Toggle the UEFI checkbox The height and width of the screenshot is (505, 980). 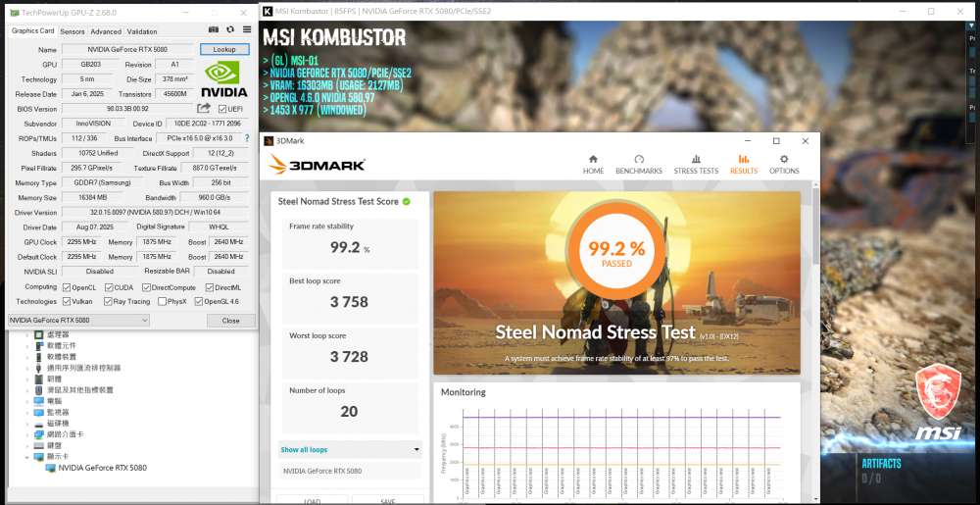(221, 109)
